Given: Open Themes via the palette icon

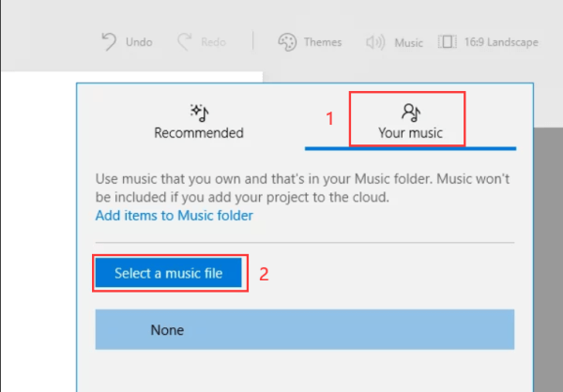Looking at the screenshot, I should 287,42.
